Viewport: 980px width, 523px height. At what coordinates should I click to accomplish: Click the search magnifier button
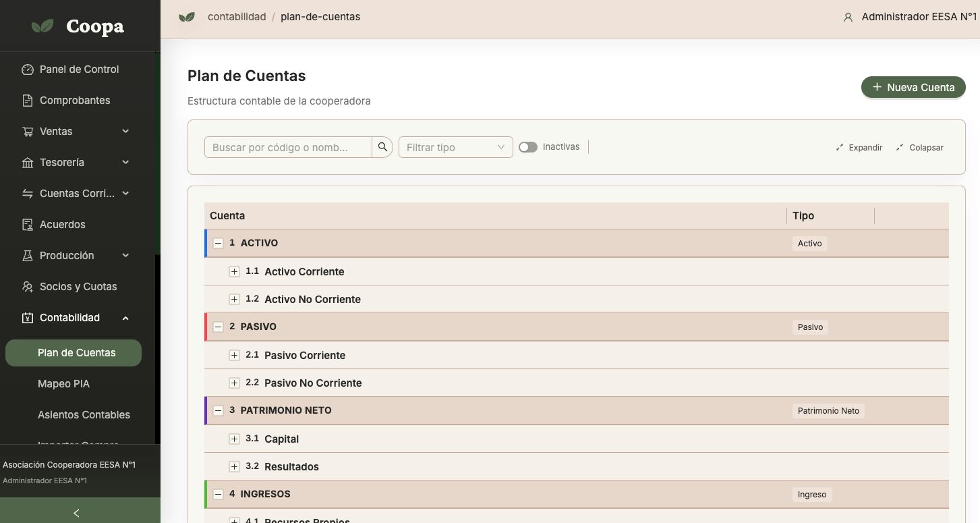[x=382, y=147]
